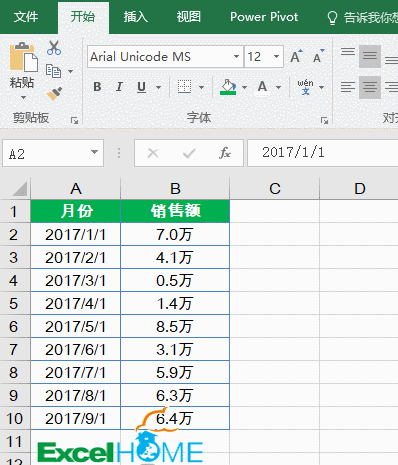Screen dimensions: 398x465
Task: Decrease font size with the smaller A
Action: coord(319,56)
